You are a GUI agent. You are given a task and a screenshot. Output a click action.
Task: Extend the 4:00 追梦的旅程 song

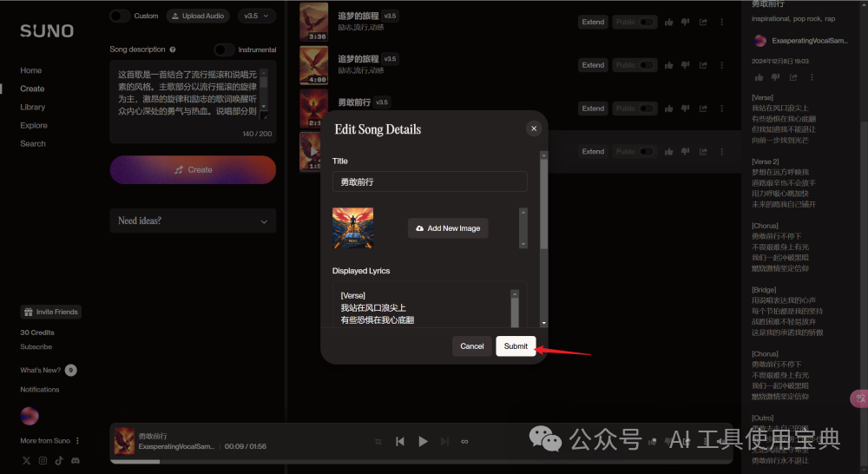pos(593,65)
